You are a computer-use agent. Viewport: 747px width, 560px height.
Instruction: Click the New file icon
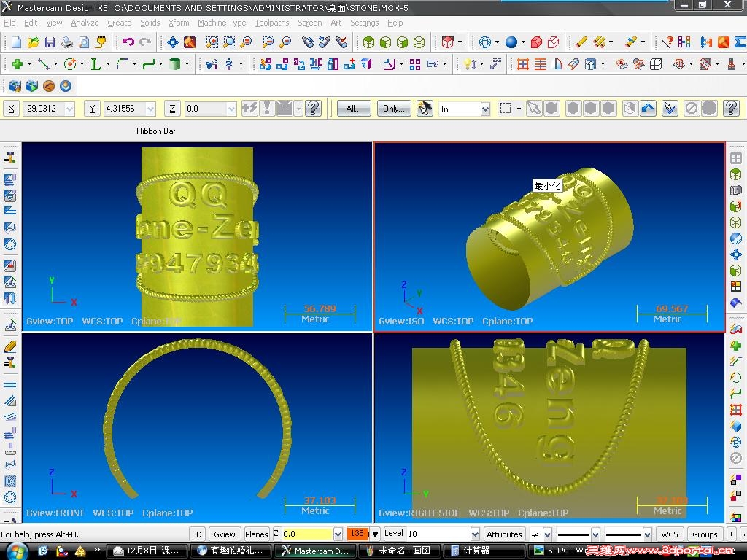[x=16, y=42]
